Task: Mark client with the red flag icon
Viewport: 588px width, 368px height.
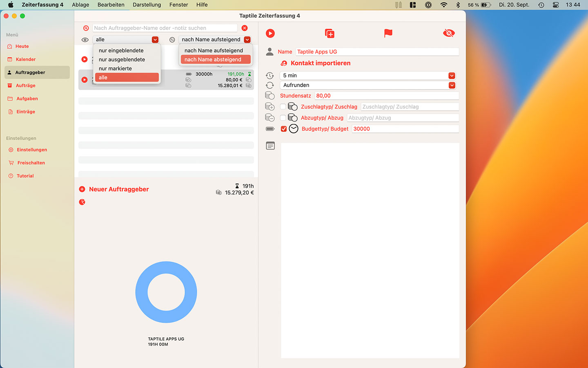Action: point(388,33)
